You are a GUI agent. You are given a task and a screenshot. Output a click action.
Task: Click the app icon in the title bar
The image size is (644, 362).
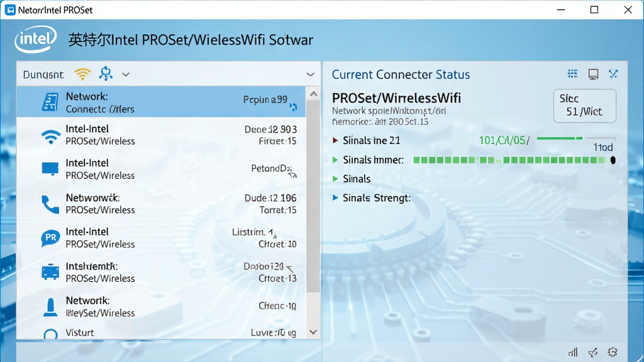(x=10, y=10)
